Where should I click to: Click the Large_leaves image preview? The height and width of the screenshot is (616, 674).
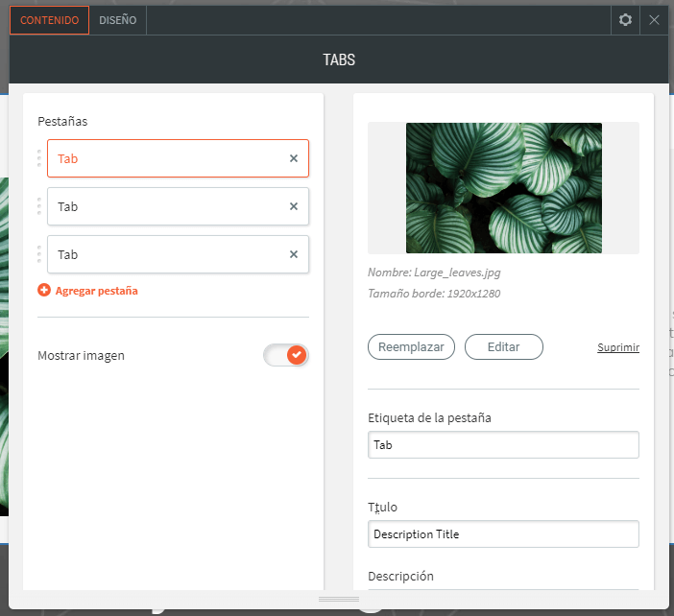click(x=504, y=188)
